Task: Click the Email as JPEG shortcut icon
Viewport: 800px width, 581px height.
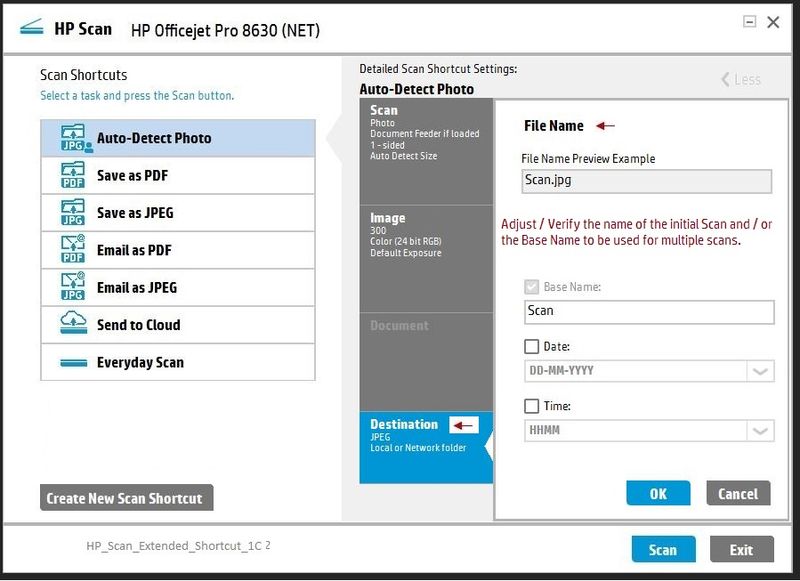Action: pyautogui.click(x=73, y=287)
